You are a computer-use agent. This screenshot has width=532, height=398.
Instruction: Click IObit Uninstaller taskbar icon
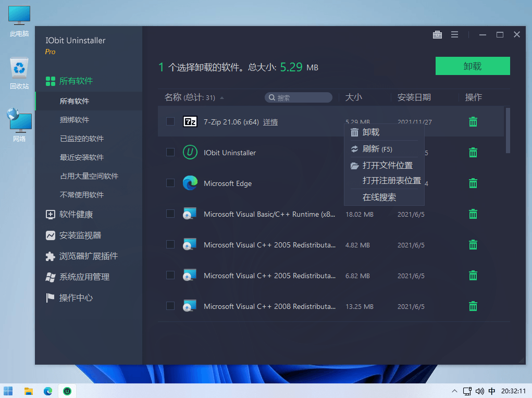pyautogui.click(x=67, y=391)
